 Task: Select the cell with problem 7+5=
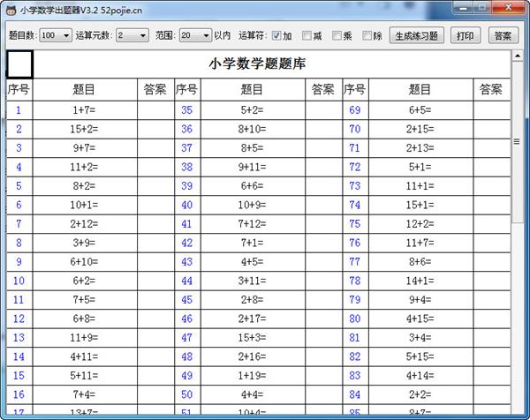[85, 300]
